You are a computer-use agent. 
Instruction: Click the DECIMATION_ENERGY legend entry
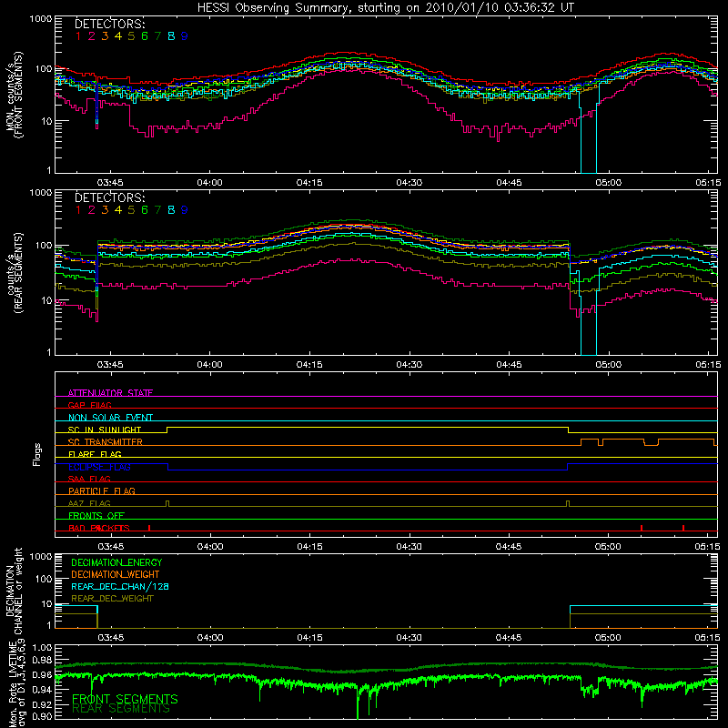pos(116,562)
